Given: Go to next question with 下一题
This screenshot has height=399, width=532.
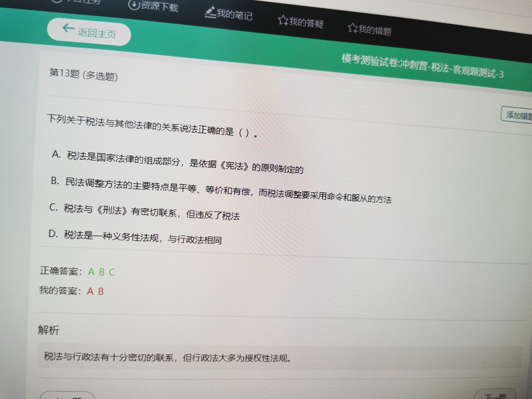Looking at the screenshot, I should tap(495, 396).
